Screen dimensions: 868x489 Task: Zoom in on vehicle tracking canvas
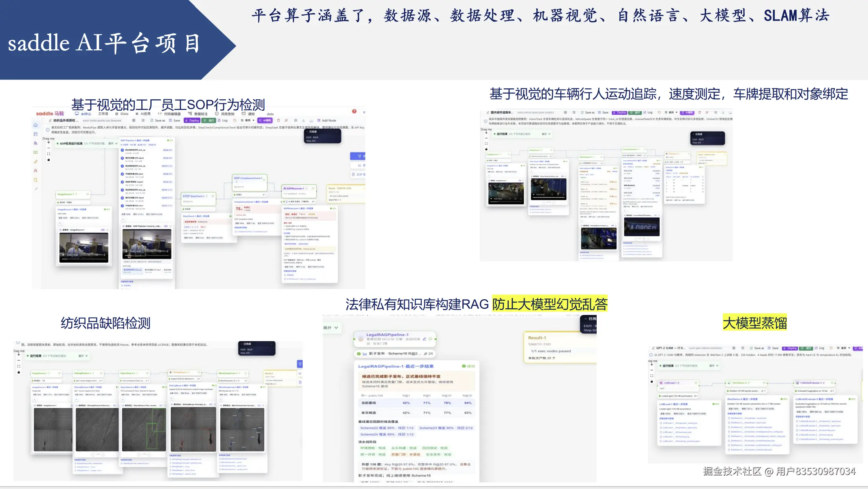pos(486,133)
